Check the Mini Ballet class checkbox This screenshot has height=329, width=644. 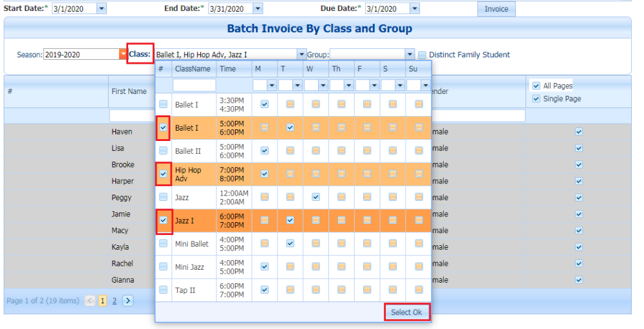tap(164, 243)
